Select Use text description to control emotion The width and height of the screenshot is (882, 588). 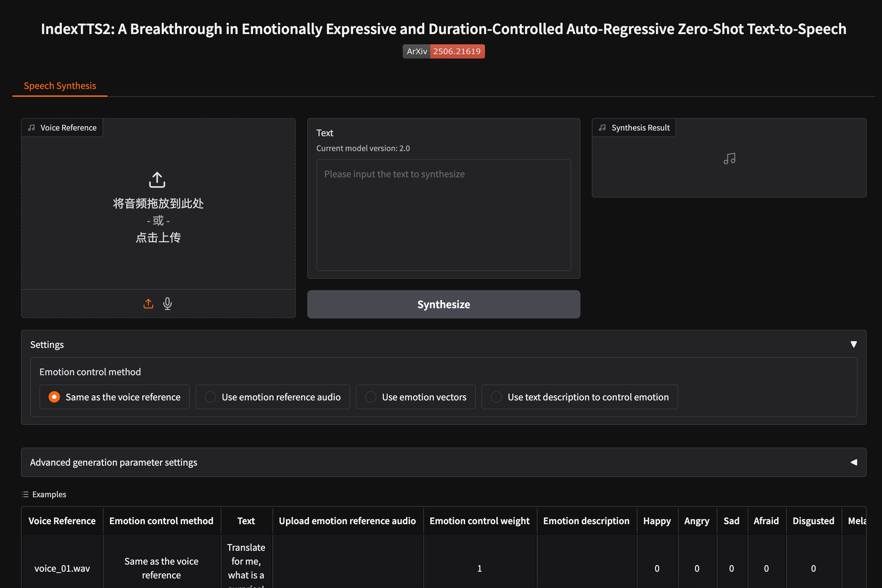click(x=496, y=397)
